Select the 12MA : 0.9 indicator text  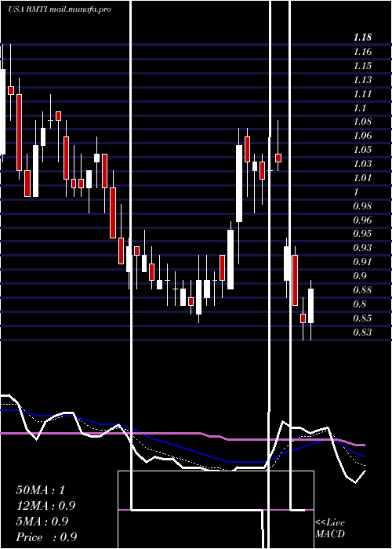[45, 506]
